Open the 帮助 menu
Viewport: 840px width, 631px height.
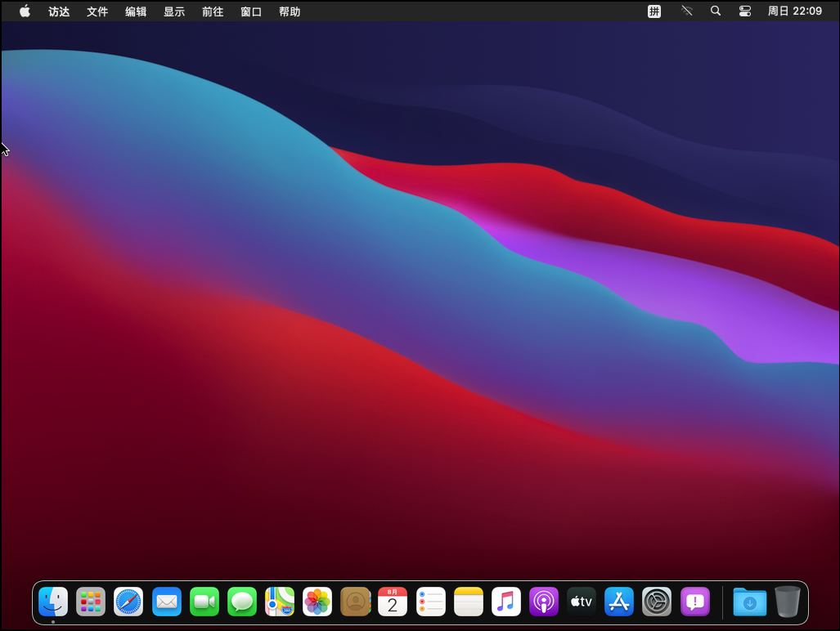click(290, 11)
